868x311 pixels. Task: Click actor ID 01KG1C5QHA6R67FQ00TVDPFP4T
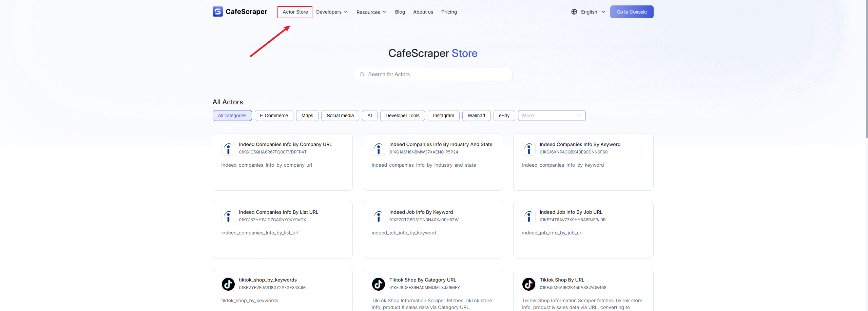[x=272, y=152]
